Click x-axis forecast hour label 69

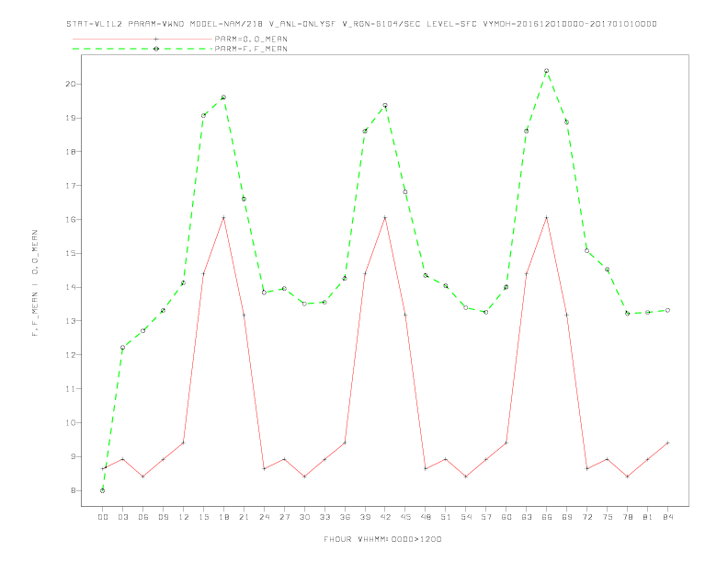pyautogui.click(x=567, y=517)
